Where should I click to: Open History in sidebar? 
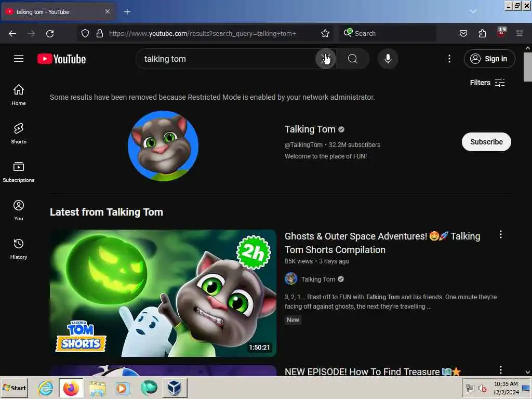click(x=19, y=249)
